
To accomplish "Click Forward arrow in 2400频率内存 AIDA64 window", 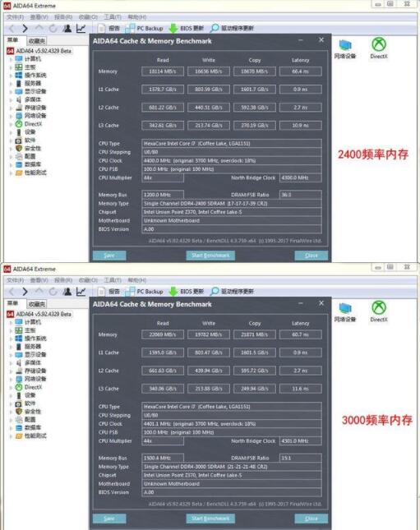I will point(25,29).
